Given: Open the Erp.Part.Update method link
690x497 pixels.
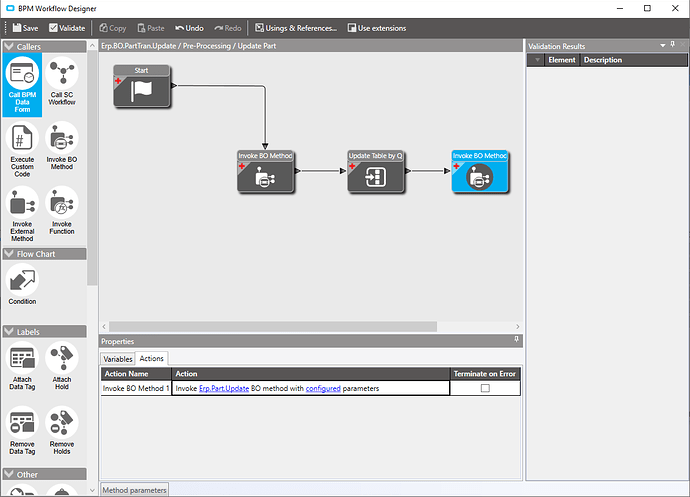Looking at the screenshot, I should pyautogui.click(x=224, y=389).
